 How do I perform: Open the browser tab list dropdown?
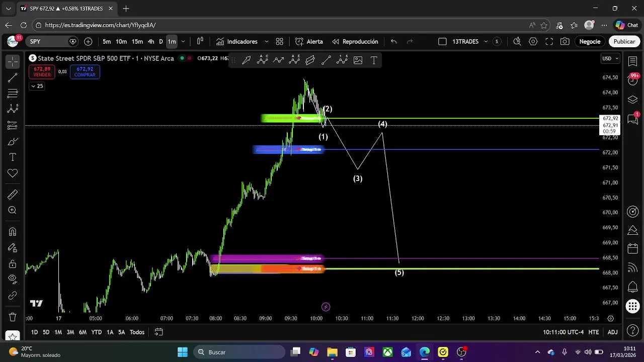(x=8, y=9)
